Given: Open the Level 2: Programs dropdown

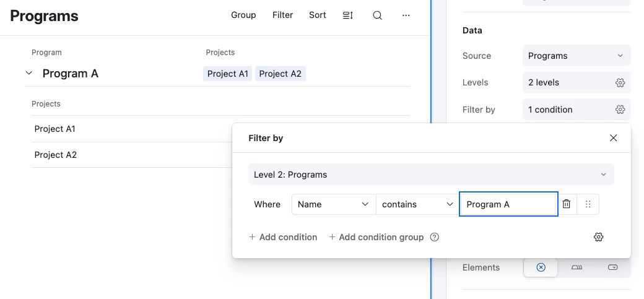Looking at the screenshot, I should pyautogui.click(x=431, y=175).
